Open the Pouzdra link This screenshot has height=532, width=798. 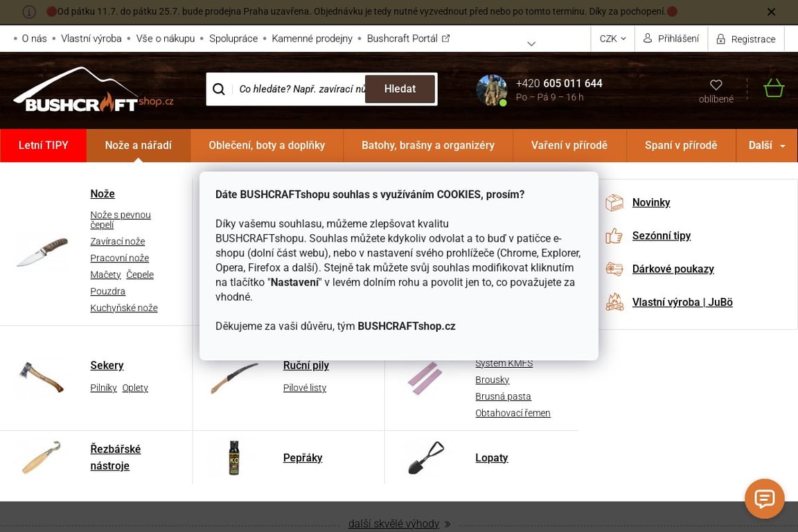(108, 291)
